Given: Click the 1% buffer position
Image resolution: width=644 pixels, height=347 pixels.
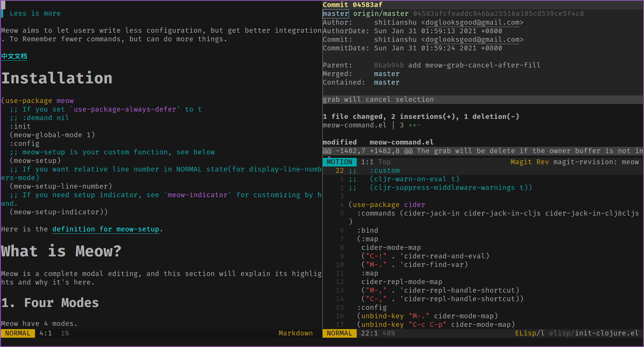Looking at the screenshot, I should (x=65, y=333).
